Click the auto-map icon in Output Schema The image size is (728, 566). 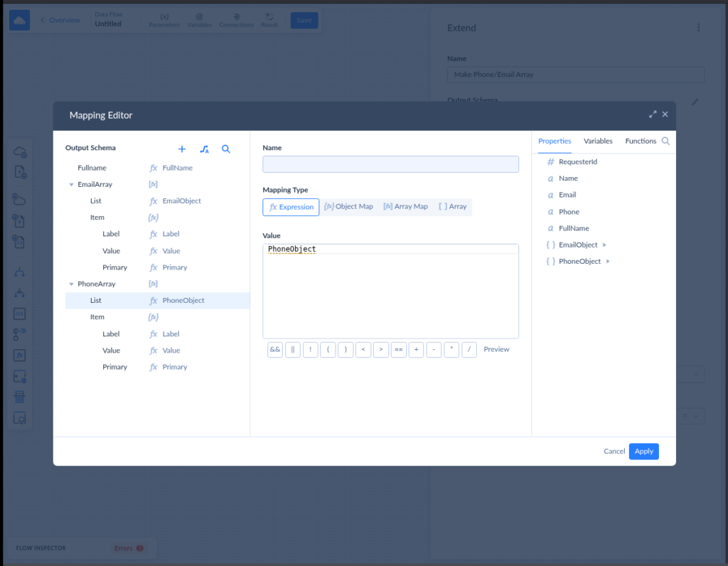click(x=204, y=149)
